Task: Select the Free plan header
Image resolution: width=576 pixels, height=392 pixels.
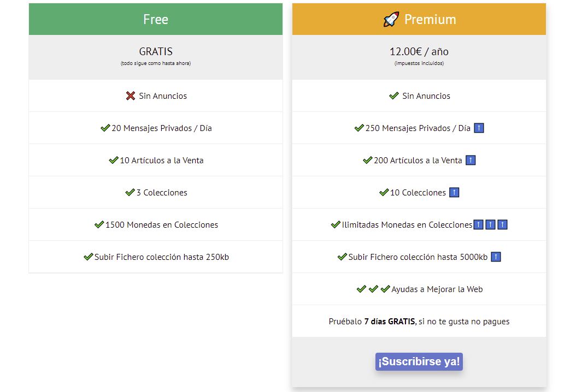Action: (156, 19)
